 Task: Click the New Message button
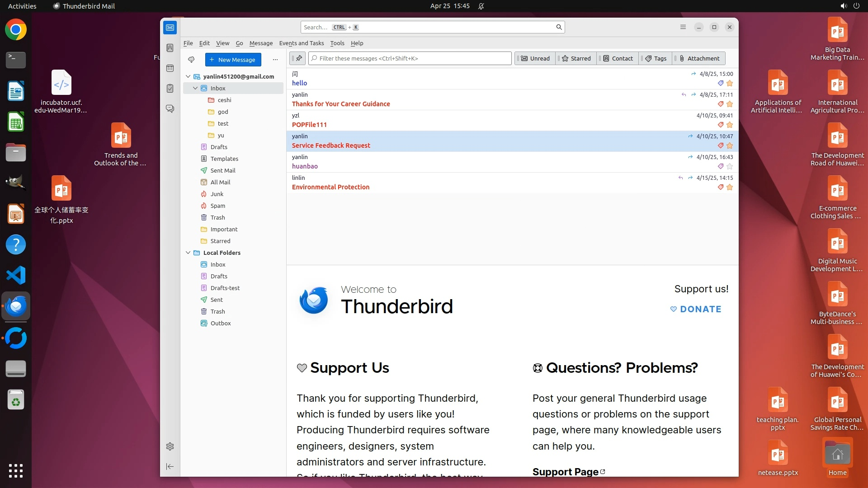(233, 60)
